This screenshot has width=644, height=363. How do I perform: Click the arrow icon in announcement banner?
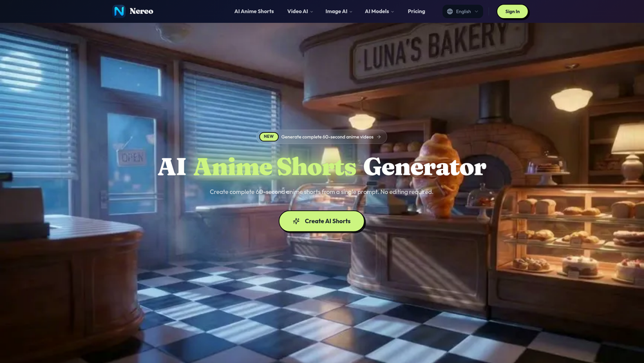tap(379, 137)
